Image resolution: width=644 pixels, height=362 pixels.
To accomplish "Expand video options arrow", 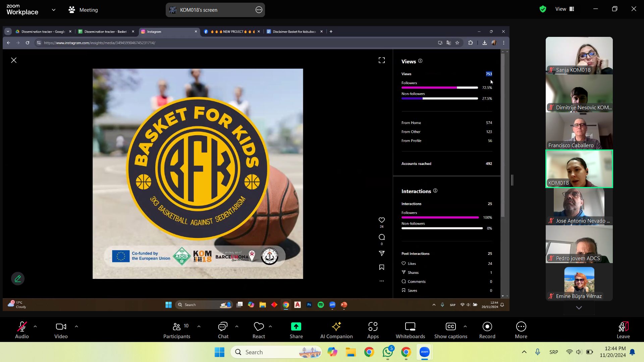I will pyautogui.click(x=76, y=326).
